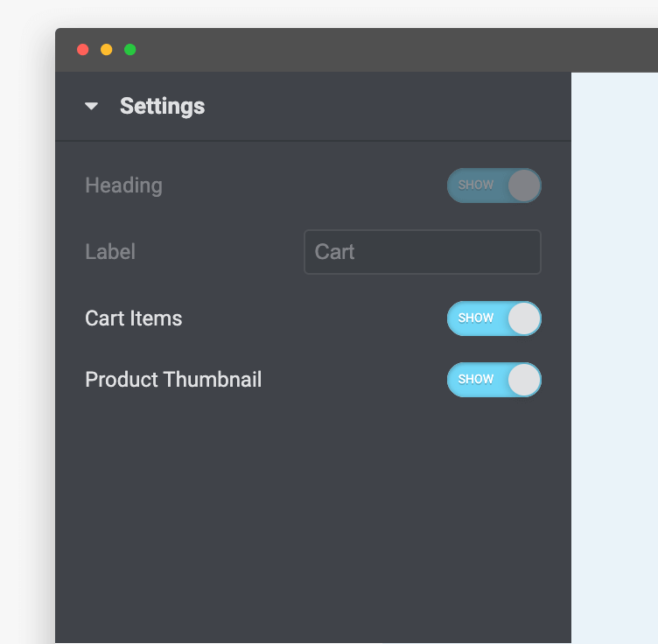Close the window with the red button
The height and width of the screenshot is (644, 658).
pyautogui.click(x=83, y=50)
